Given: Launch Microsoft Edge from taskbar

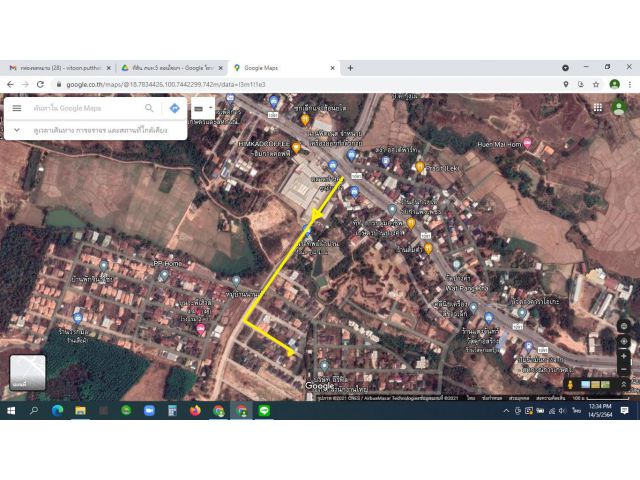Looking at the screenshot, I should (57, 411).
